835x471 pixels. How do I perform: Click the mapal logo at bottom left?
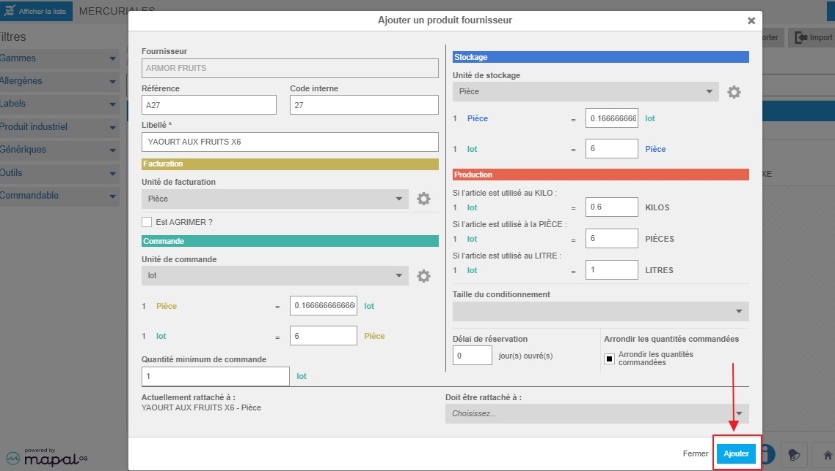(x=47, y=458)
